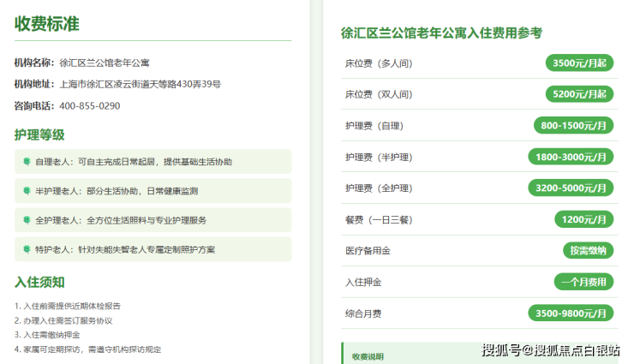Click notice item 入住需缴纳押金
This screenshot has width=634, height=364.
pos(47,335)
